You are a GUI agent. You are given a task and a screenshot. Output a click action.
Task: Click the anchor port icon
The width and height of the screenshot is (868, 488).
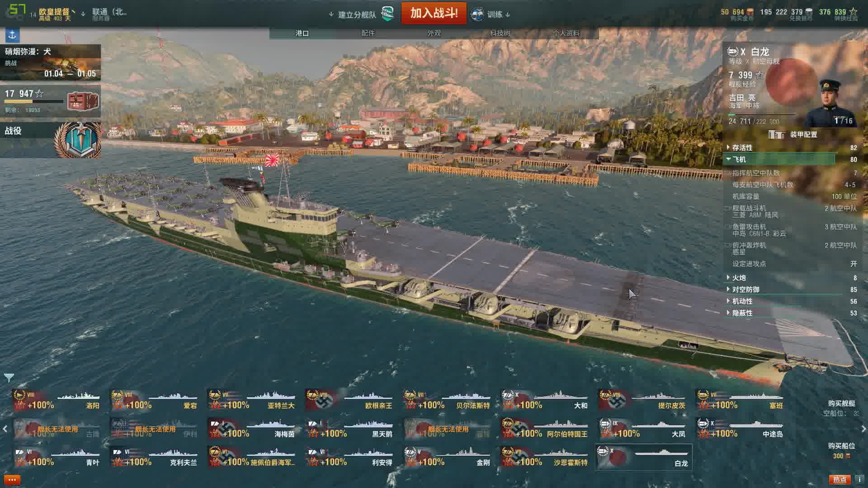click(x=12, y=35)
